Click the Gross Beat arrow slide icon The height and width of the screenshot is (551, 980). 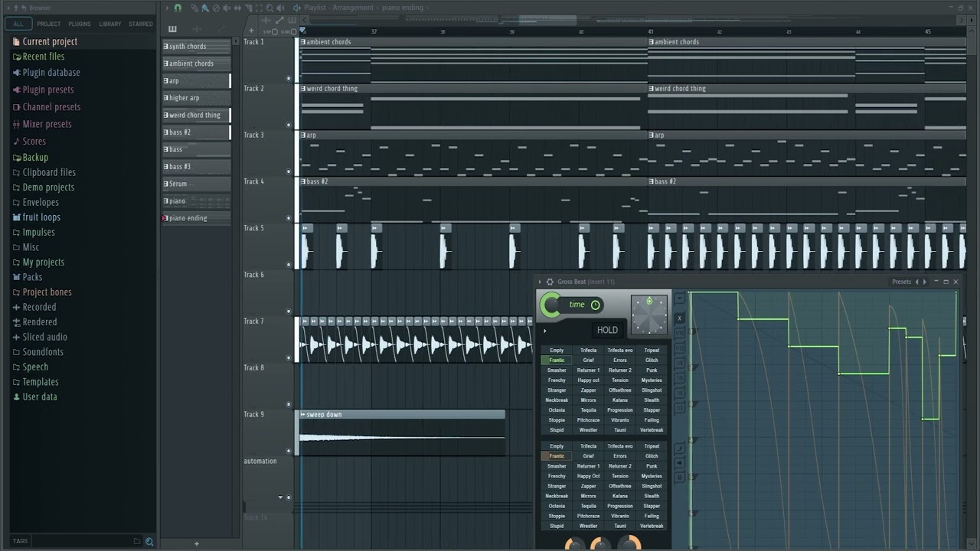tap(680, 463)
